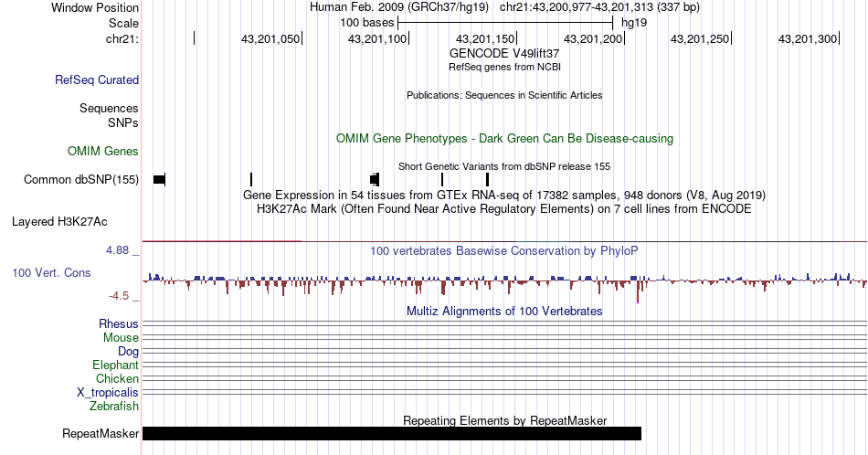Click the Rhesus alignment row label
Image resolution: width=868 pixels, height=455 pixels.
coord(119,323)
